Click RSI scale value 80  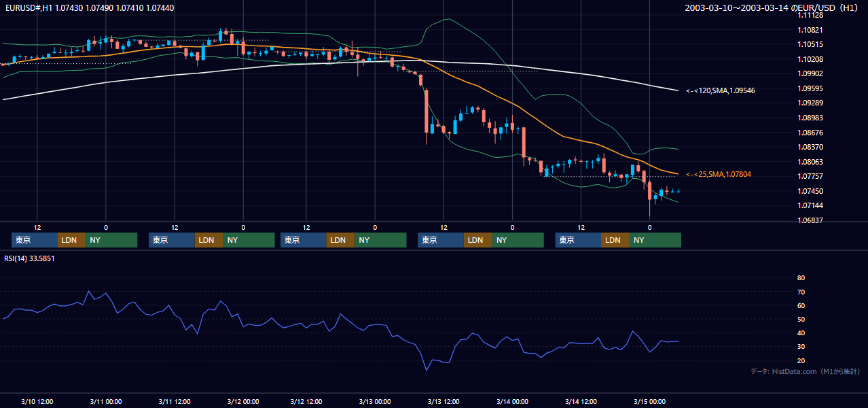[801, 278]
